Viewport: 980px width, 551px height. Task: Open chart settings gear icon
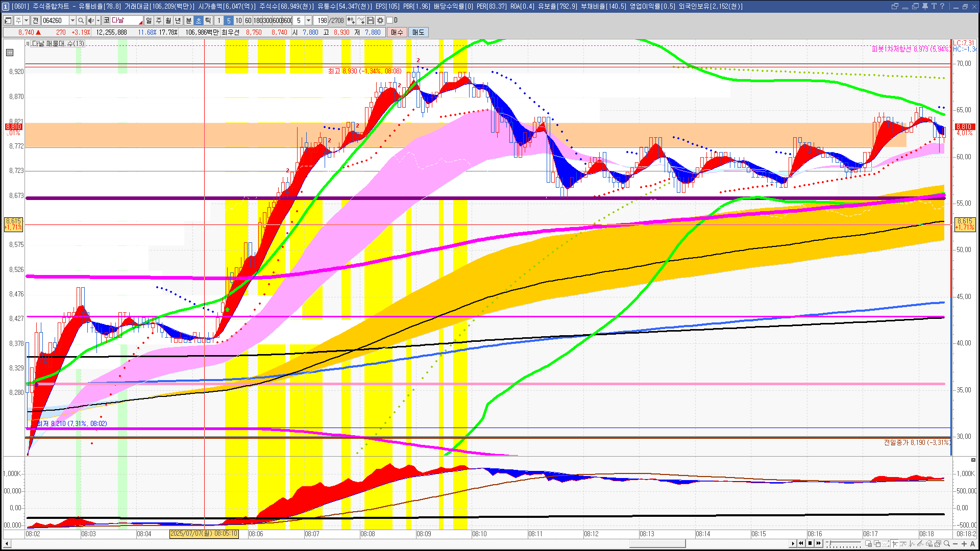click(380, 20)
